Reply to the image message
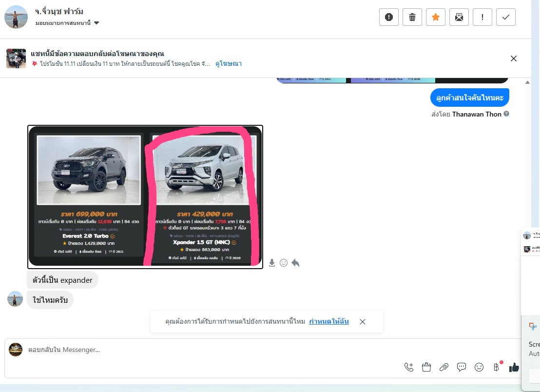 pyautogui.click(x=295, y=263)
